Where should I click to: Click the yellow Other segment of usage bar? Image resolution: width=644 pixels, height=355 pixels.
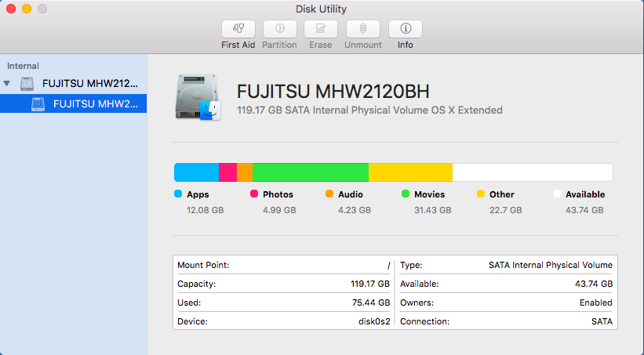[x=411, y=172]
